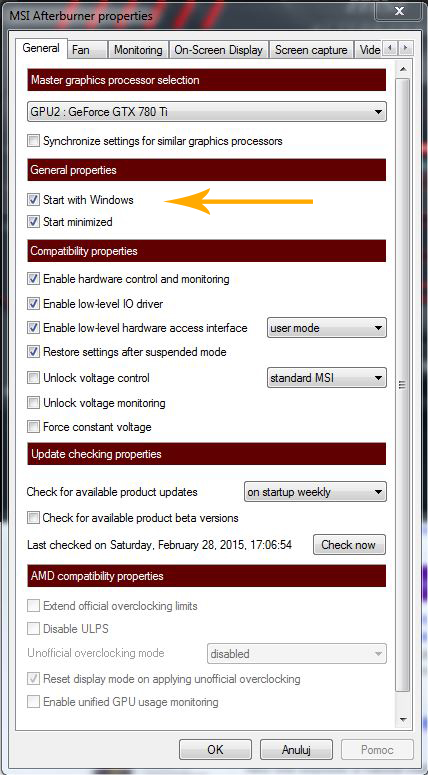This screenshot has width=428, height=775.
Task: Select the General tab
Action: (41, 48)
